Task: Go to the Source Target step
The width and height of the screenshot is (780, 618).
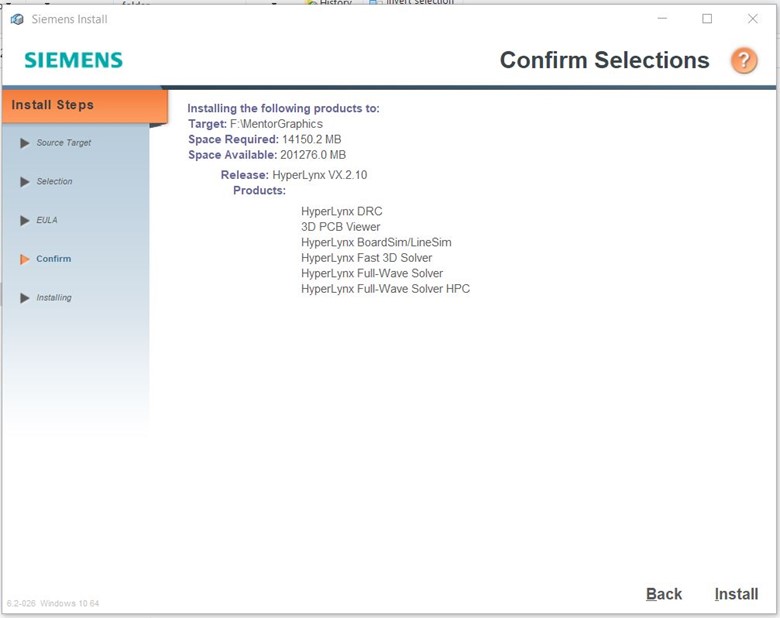Action: coord(64,143)
